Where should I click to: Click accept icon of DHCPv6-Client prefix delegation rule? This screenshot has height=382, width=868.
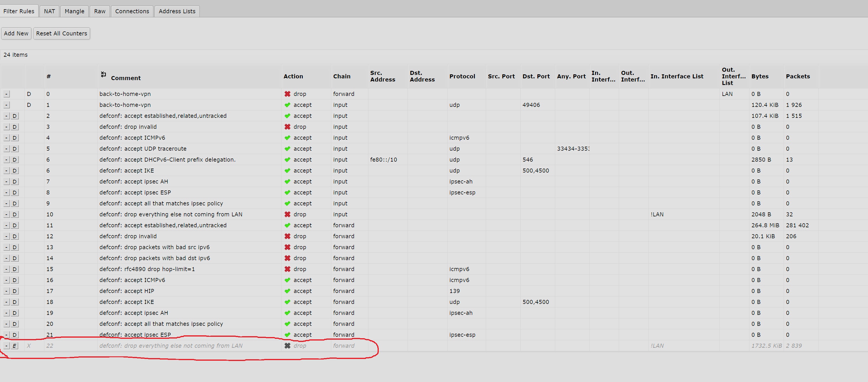click(x=287, y=160)
